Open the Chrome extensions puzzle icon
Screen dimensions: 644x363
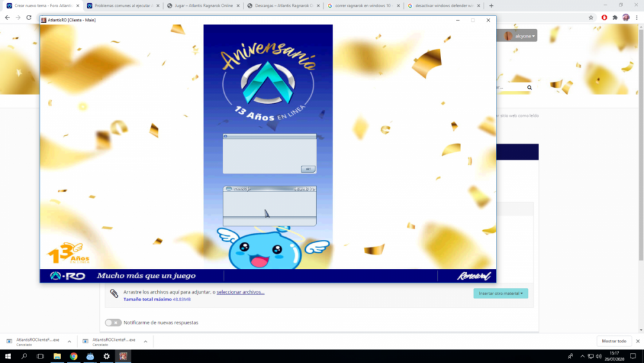(x=615, y=17)
